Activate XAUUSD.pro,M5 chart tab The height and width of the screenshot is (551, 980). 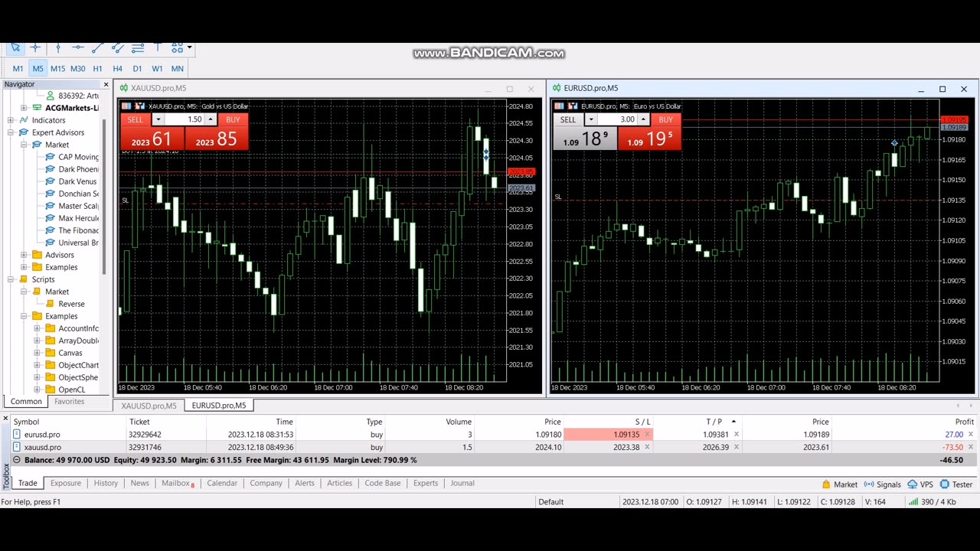click(x=149, y=406)
